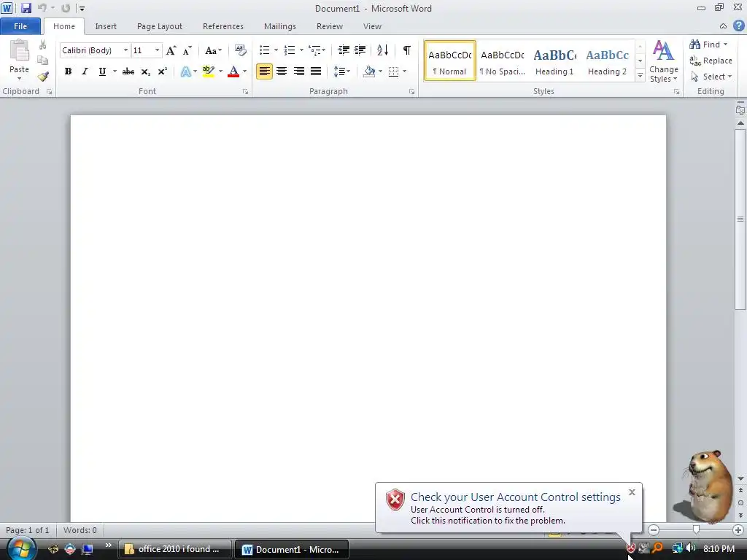Apply subscript formatting
The image size is (747, 560).
click(x=145, y=71)
